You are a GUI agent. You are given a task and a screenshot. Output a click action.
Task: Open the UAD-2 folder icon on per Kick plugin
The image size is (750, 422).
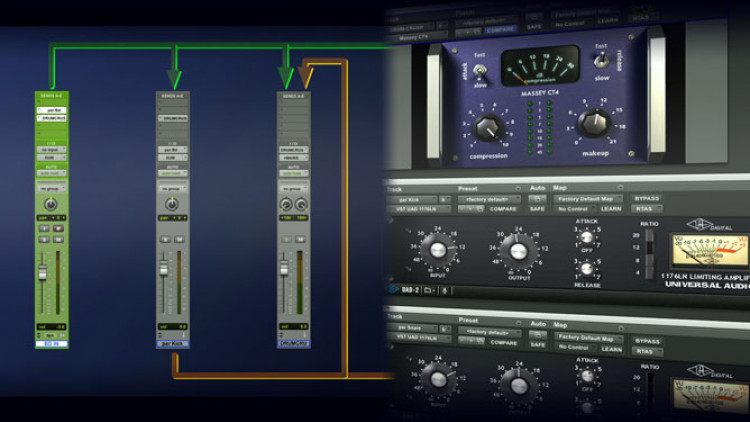coord(429,290)
